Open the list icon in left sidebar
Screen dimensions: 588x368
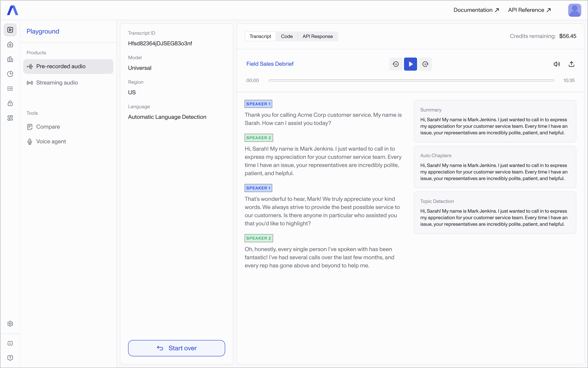coord(10,89)
